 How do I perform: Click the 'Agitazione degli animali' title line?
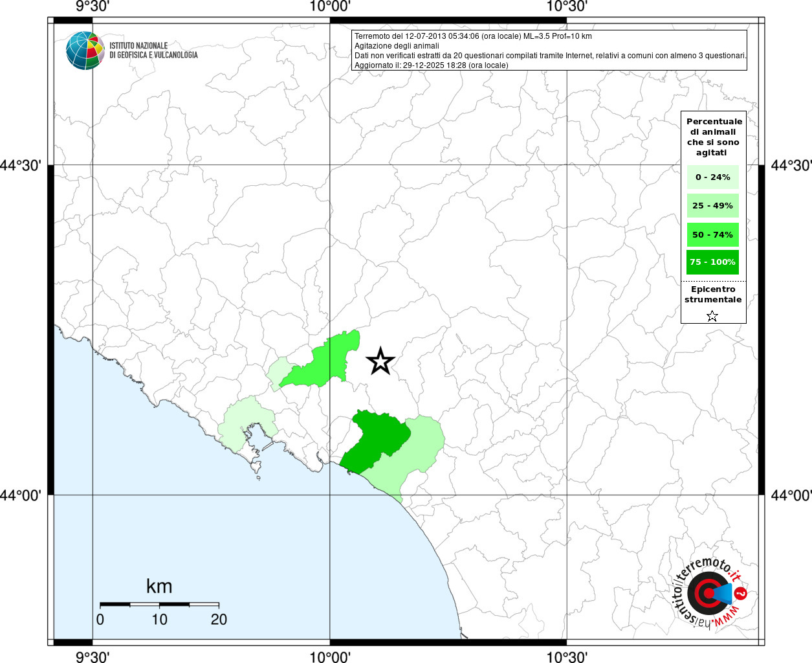coord(397,46)
